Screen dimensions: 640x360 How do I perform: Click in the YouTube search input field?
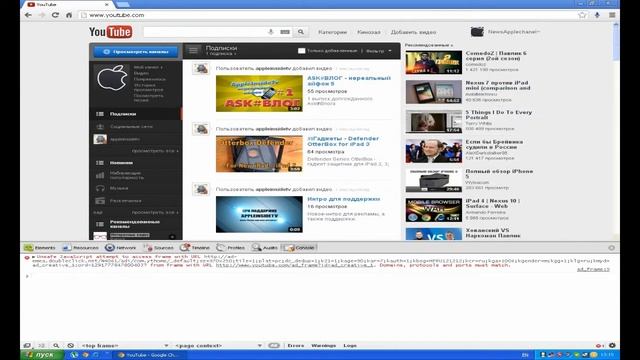coord(205,32)
